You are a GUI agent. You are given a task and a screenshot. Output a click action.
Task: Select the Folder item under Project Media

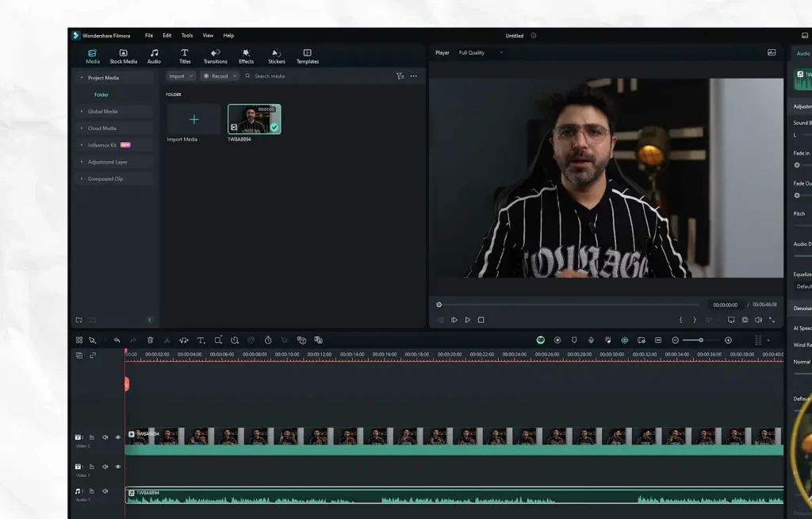click(101, 95)
